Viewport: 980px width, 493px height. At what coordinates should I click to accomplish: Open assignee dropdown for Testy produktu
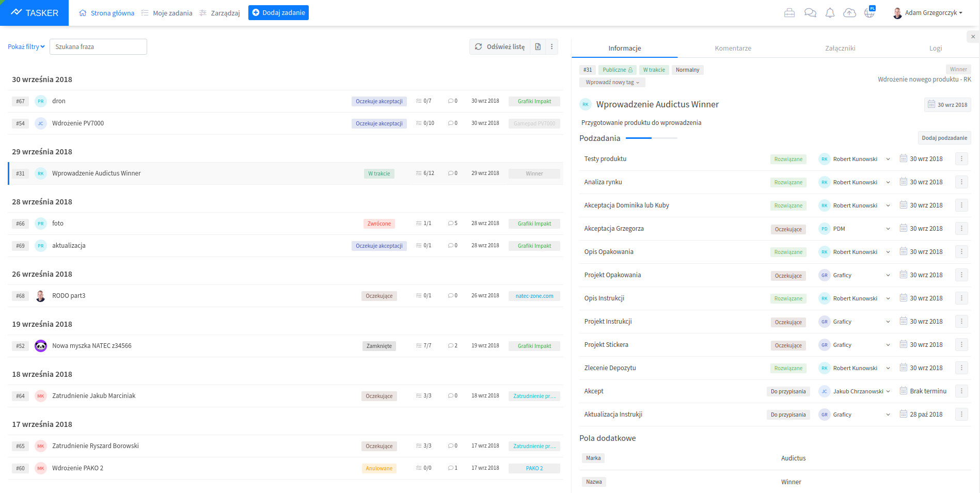point(888,159)
